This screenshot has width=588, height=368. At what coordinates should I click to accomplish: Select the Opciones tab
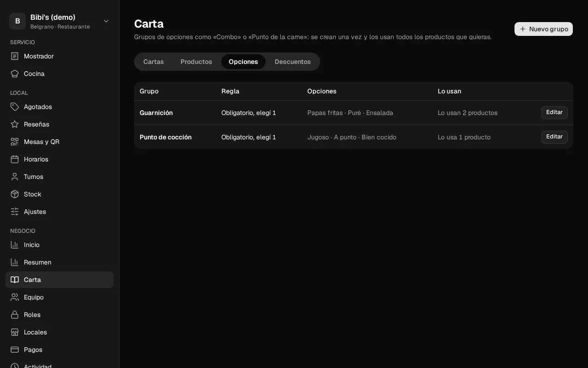243,62
